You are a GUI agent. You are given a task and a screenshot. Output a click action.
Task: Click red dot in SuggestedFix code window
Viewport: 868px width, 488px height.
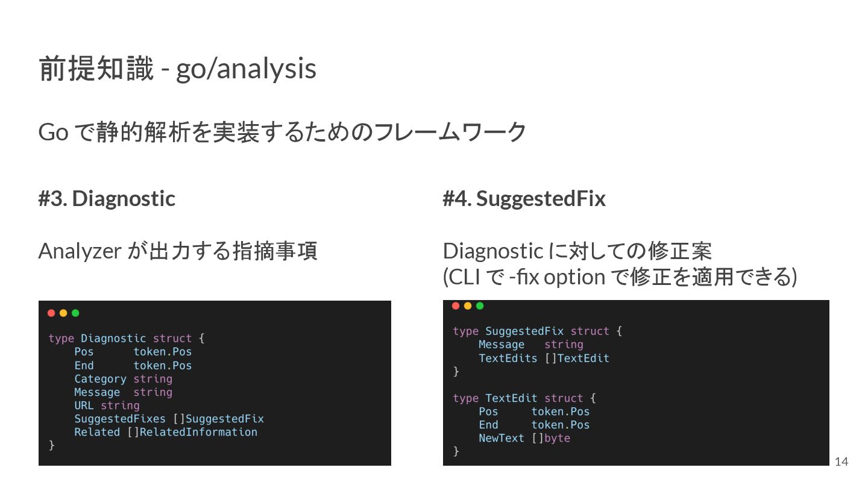pyautogui.click(x=456, y=305)
